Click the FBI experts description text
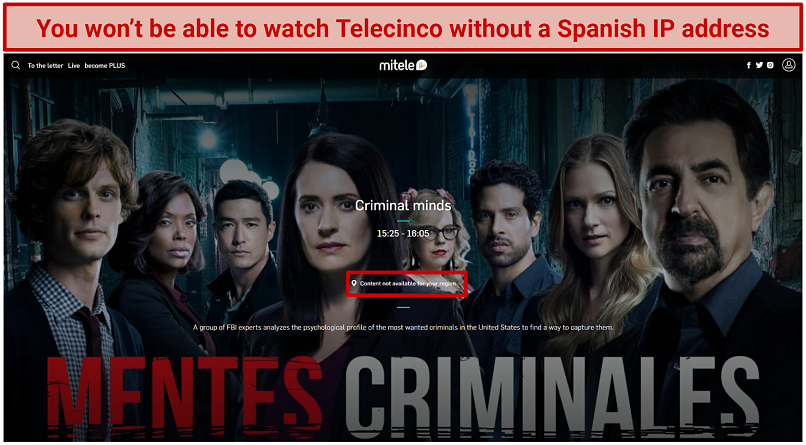The width and height of the screenshot is (806, 445). click(x=404, y=327)
